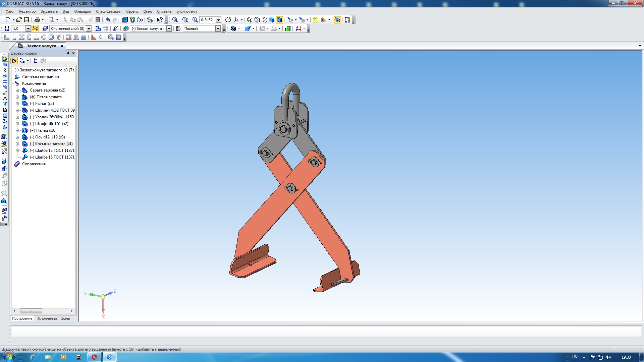644x362 pixels.
Task: Switch to Построение tab
Action: pos(22,318)
